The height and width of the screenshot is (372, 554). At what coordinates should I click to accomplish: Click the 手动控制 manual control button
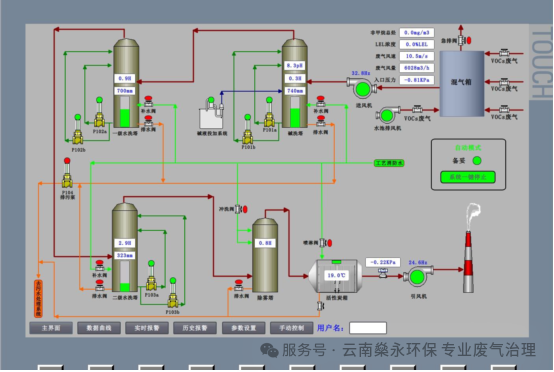291,328
